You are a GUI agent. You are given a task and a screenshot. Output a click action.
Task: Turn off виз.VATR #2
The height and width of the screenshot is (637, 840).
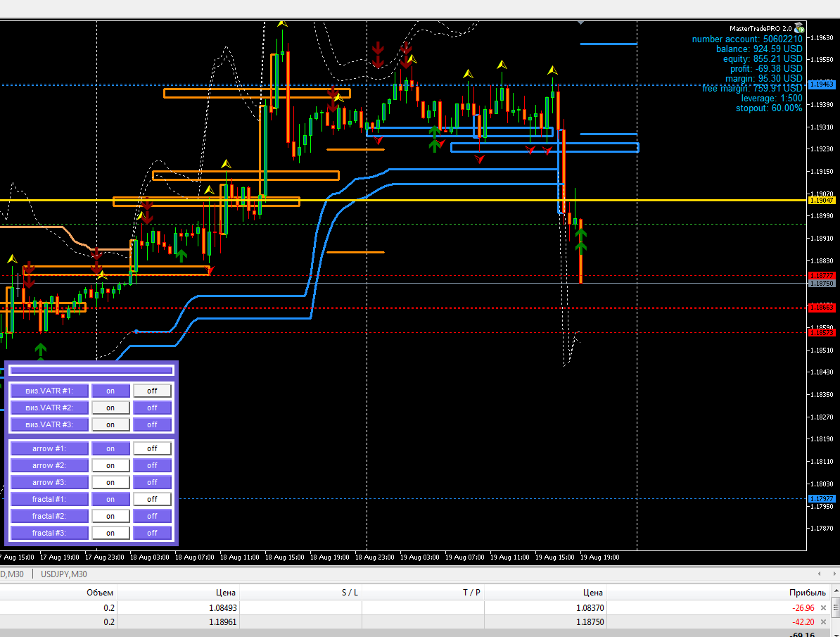point(152,408)
